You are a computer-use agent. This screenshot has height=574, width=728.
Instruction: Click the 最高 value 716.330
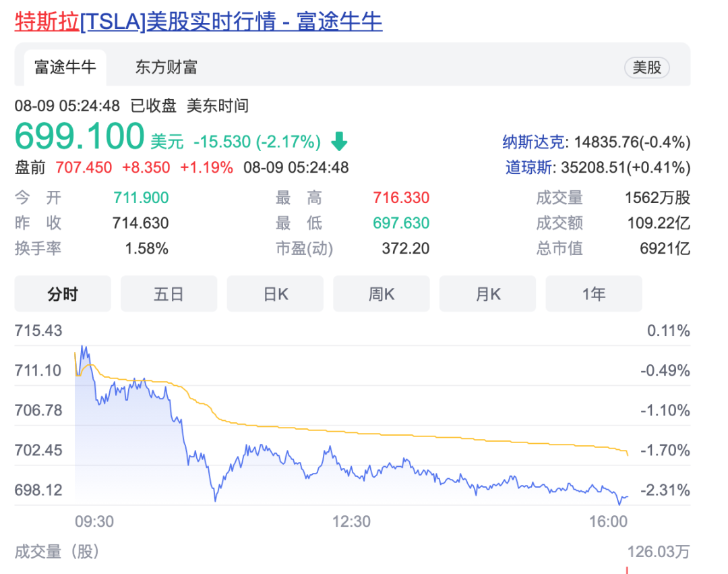(x=402, y=198)
